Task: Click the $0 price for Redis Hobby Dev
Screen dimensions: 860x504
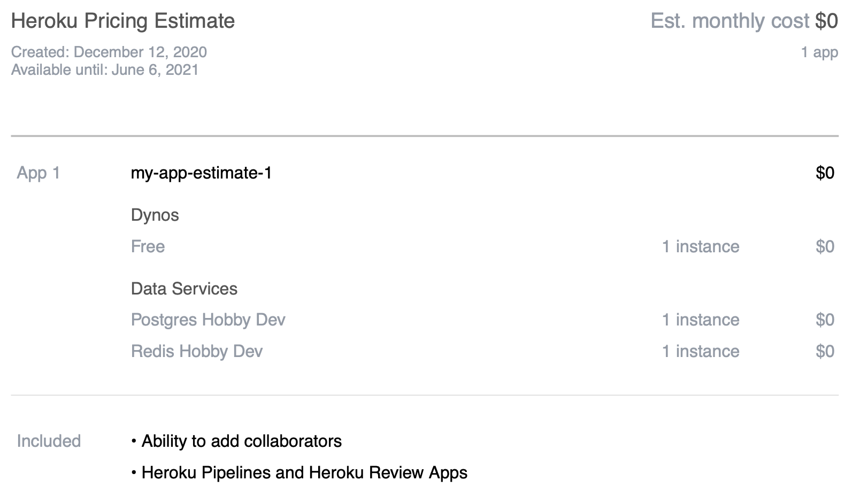Action: 825,351
